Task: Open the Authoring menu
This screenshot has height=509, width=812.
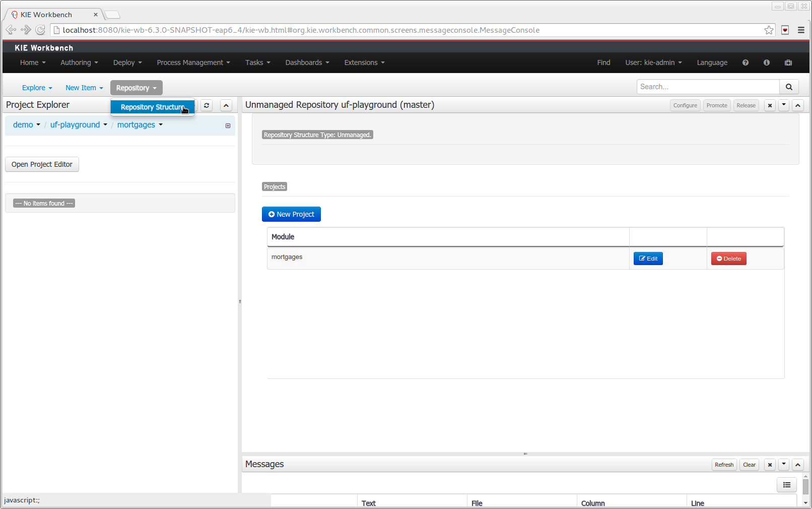Action: coord(79,62)
